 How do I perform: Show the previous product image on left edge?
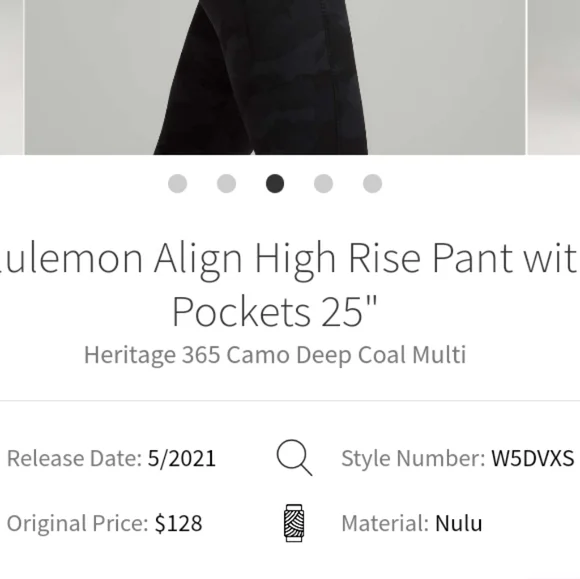pyautogui.click(x=11, y=77)
